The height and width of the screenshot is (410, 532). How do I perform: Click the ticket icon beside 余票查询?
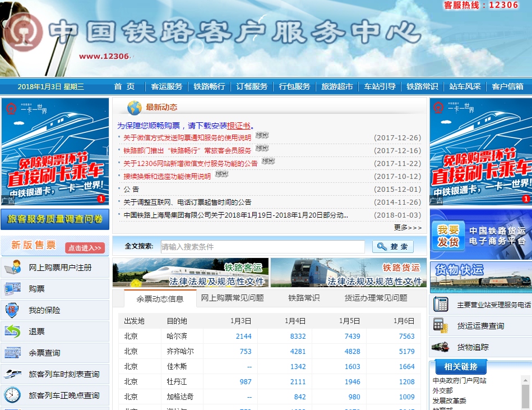[x=12, y=353]
